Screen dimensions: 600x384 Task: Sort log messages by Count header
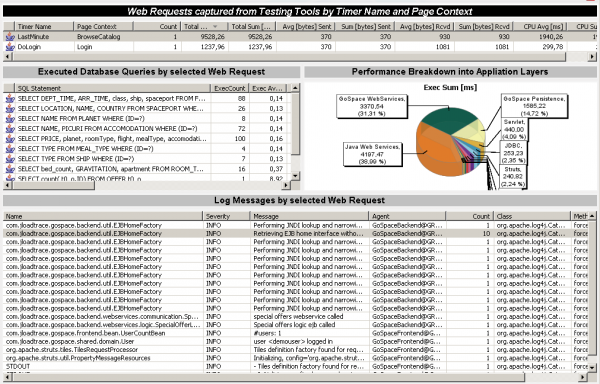click(470, 216)
